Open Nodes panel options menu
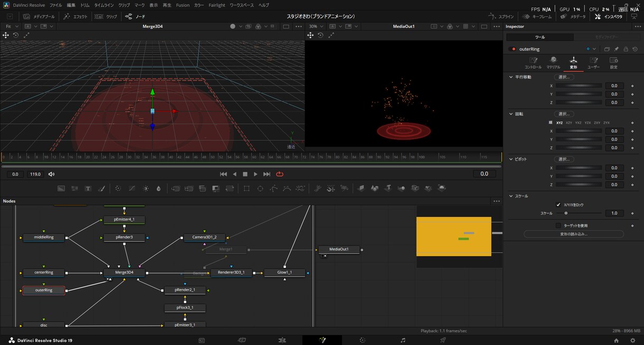Viewport: 644px width, 345px height. point(496,201)
